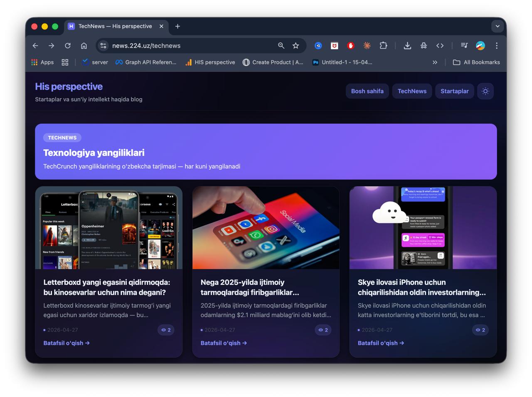Click the news.224.uz address bar field

(187, 46)
